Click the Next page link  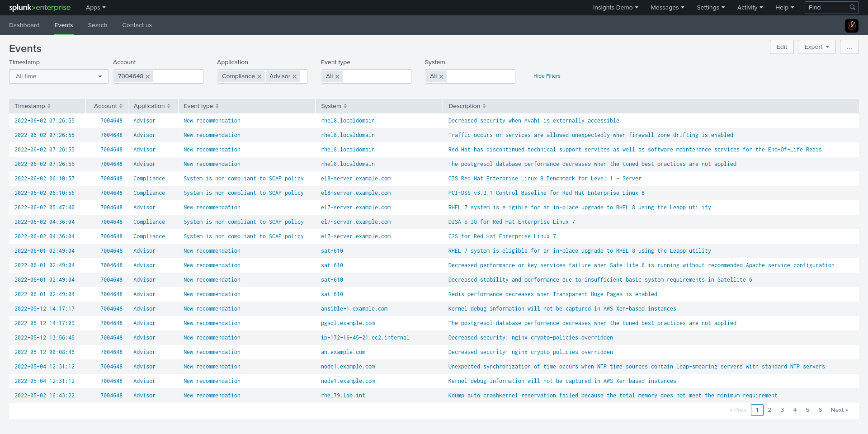coord(839,410)
